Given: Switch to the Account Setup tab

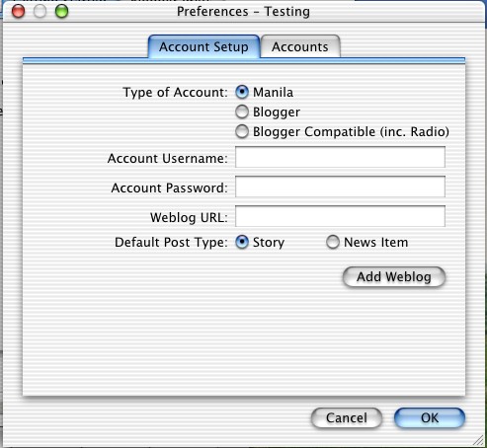Looking at the screenshot, I should (203, 46).
